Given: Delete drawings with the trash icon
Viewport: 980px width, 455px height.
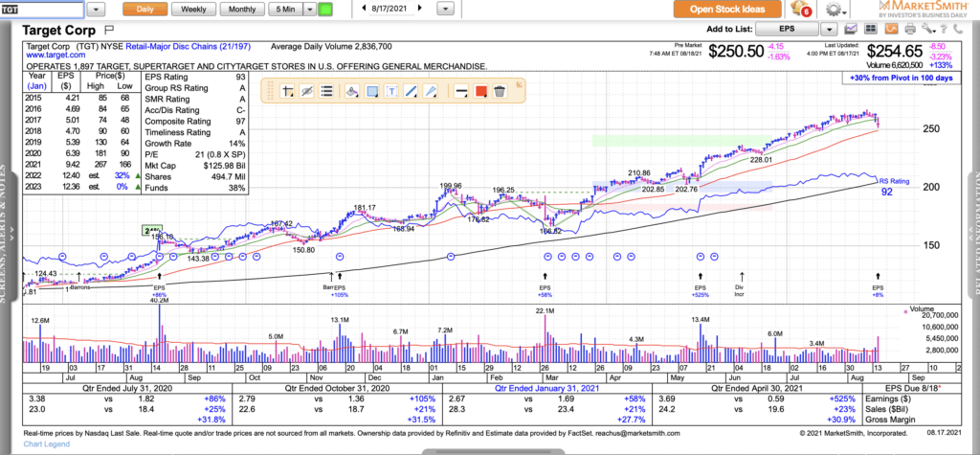Looking at the screenshot, I should tap(500, 91).
